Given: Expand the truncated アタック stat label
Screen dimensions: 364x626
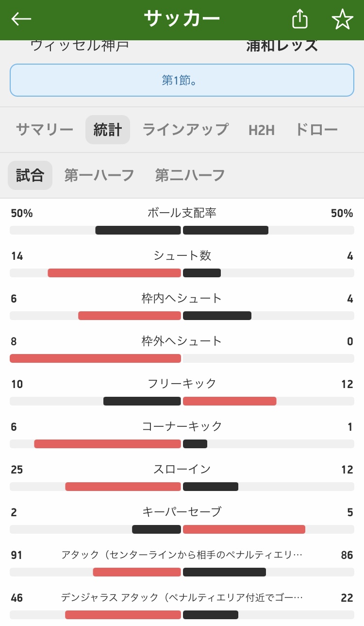Looking at the screenshot, I should tap(182, 555).
